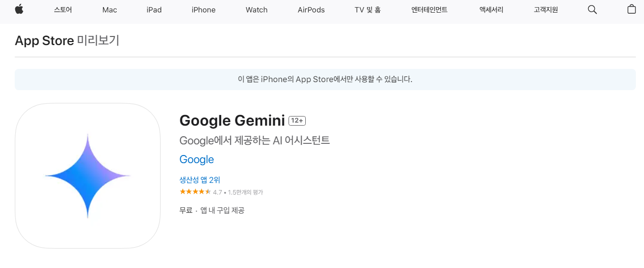Click the Google Gemini app title
The width and height of the screenshot is (644, 268).
coord(232,121)
